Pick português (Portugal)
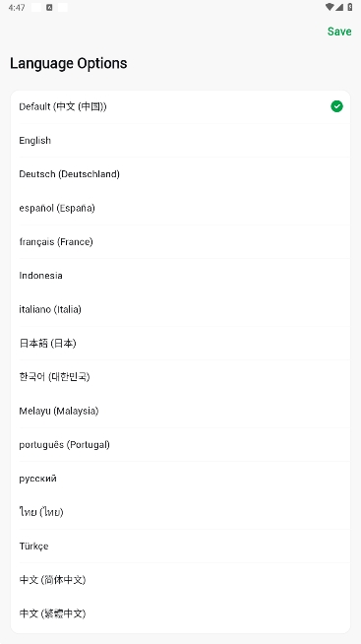This screenshot has width=361, height=644. [181, 444]
